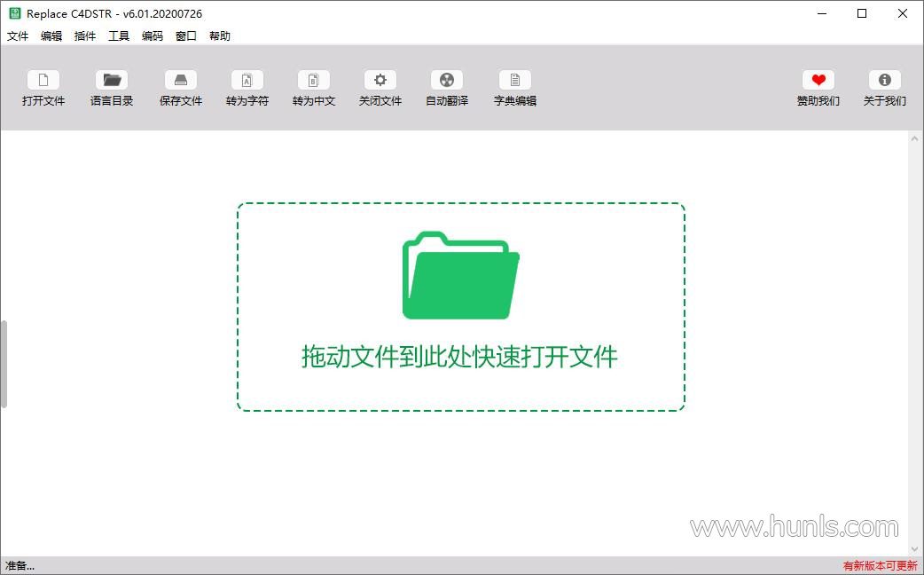Click the Replace C4DSTR app icon in the title bar

coord(15,13)
